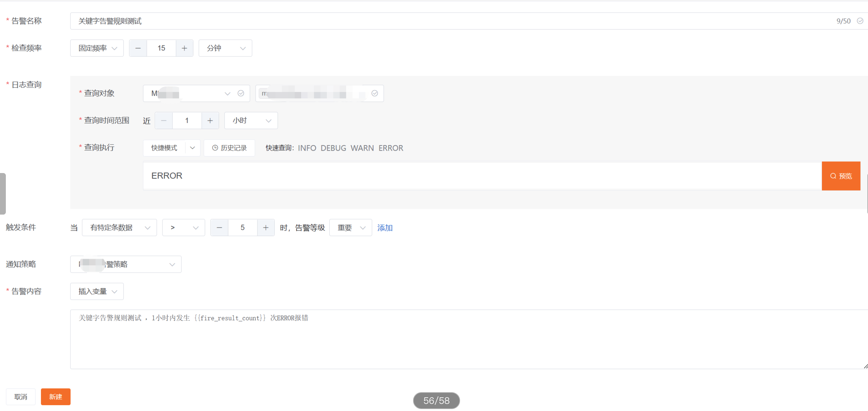The width and height of the screenshot is (868, 411).
Task: Open 快捷模式 dropdown arrow
Action: (192, 148)
